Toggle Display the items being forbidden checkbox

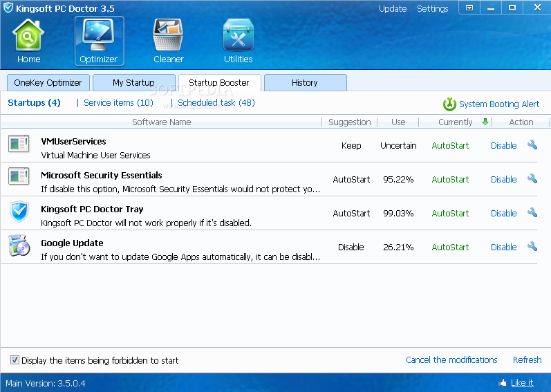tap(15, 360)
